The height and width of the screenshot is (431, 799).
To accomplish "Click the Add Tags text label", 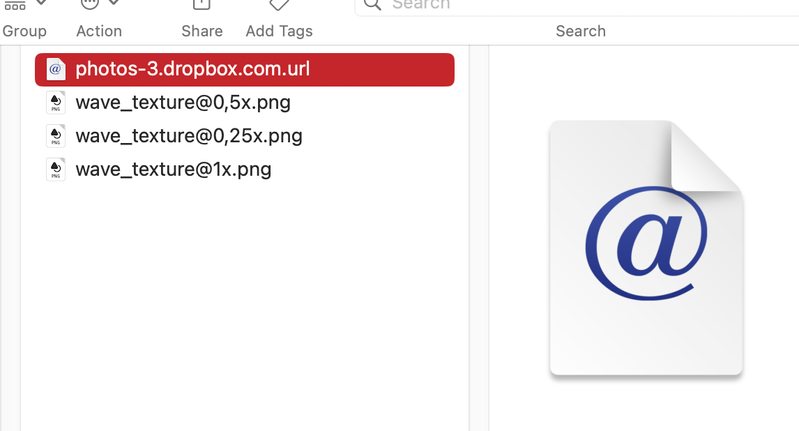I will [279, 31].
